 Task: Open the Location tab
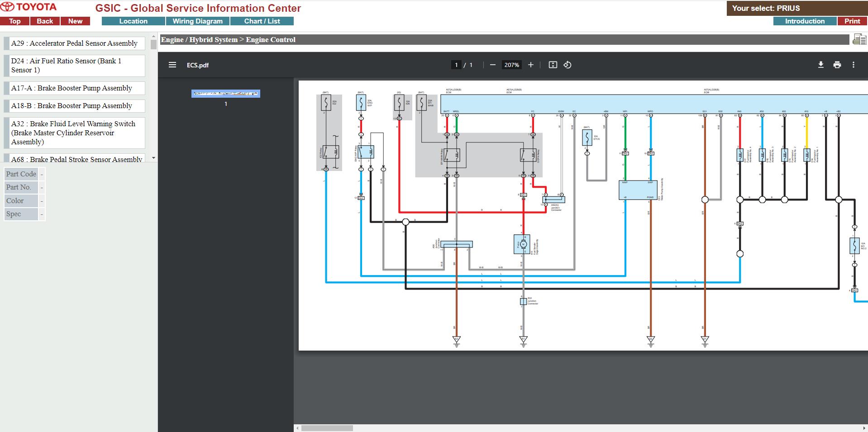point(134,21)
